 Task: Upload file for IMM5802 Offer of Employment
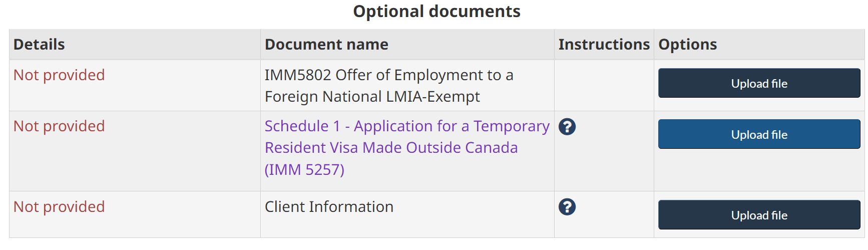(759, 83)
